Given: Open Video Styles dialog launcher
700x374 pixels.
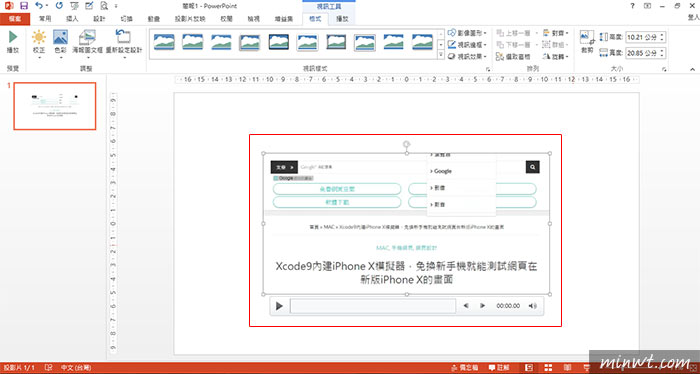Looking at the screenshot, I should pos(488,69).
